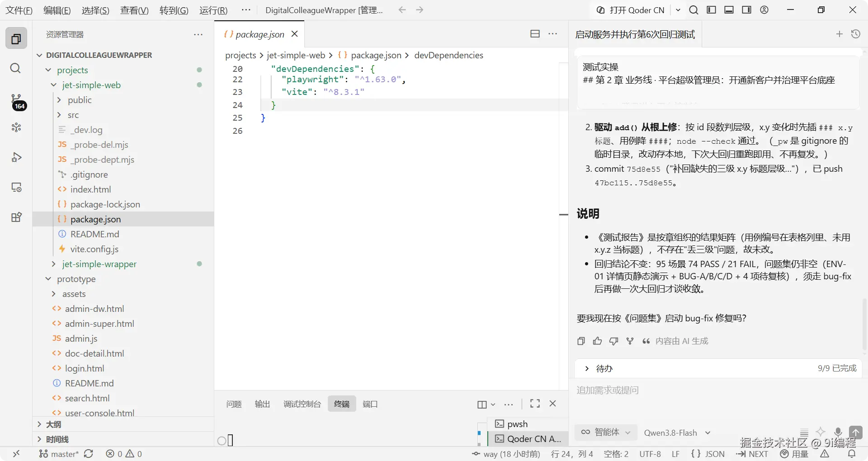Open the 运行(R) menu
The image size is (868, 461).
pos(213,10)
